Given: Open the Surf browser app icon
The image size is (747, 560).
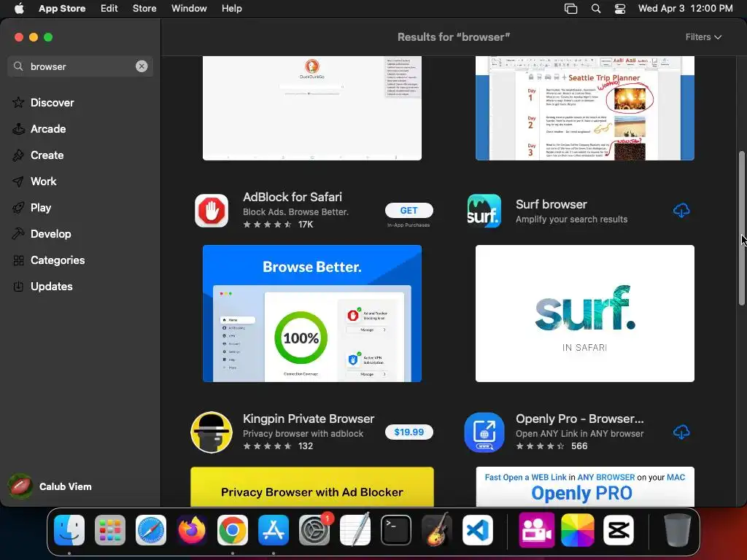Looking at the screenshot, I should [x=484, y=211].
